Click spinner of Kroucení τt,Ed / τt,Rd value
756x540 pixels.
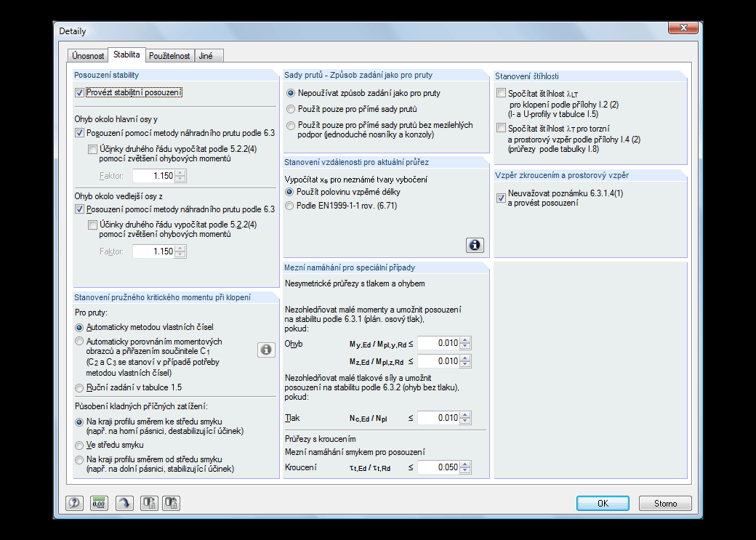click(x=465, y=467)
